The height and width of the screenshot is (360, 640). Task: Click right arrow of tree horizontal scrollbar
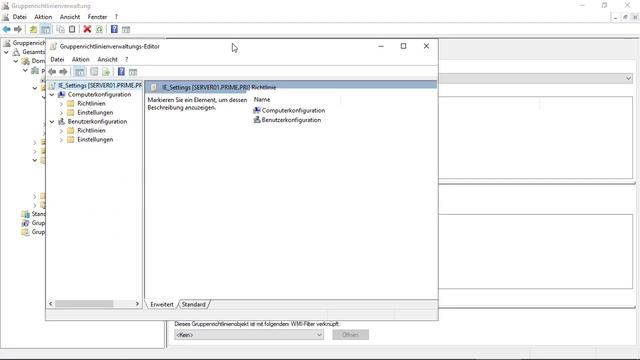point(137,304)
